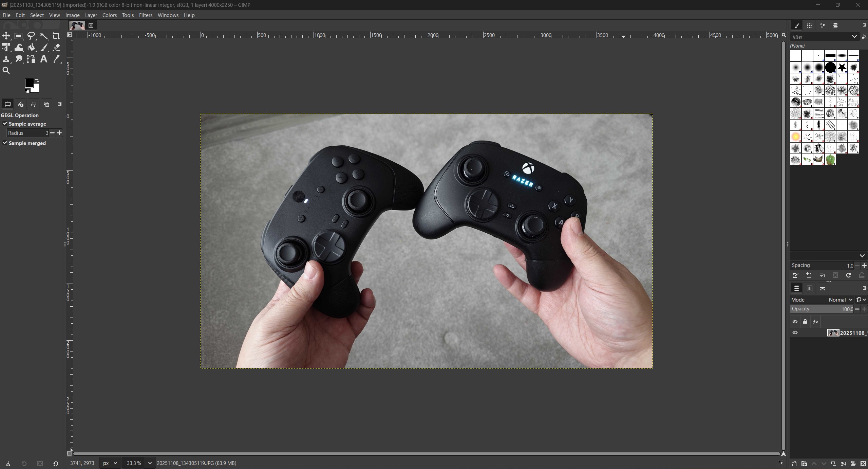Open the layer Mode dropdown showing Normal
Image resolution: width=868 pixels, height=469 pixels.
pos(840,300)
